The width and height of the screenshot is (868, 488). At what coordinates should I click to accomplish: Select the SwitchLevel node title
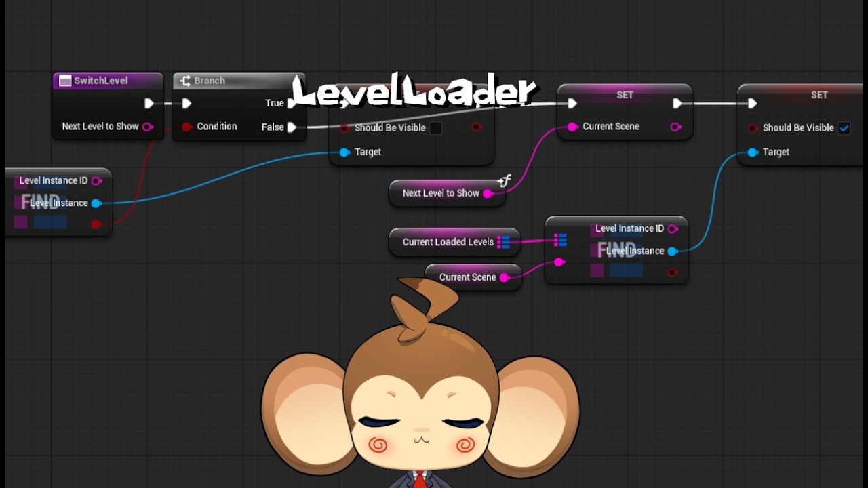click(x=101, y=81)
